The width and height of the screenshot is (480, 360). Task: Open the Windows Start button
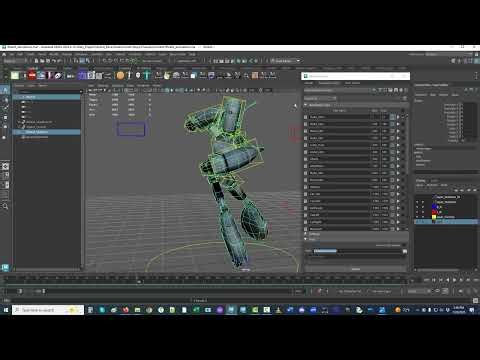[6, 310]
